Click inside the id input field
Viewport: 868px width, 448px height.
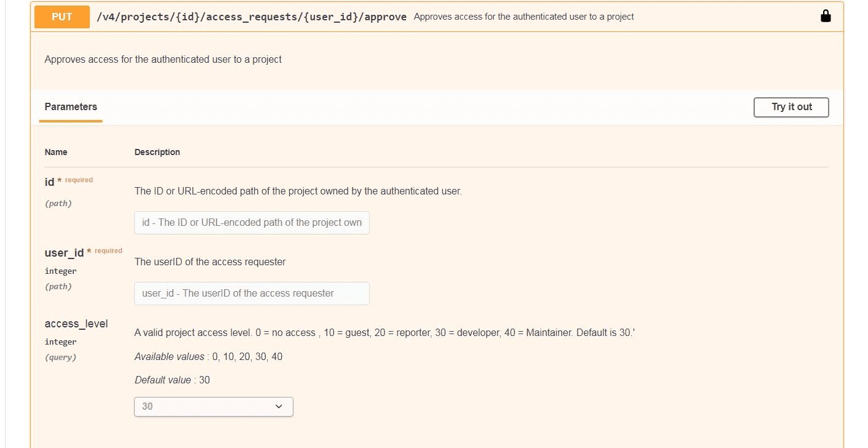click(251, 222)
